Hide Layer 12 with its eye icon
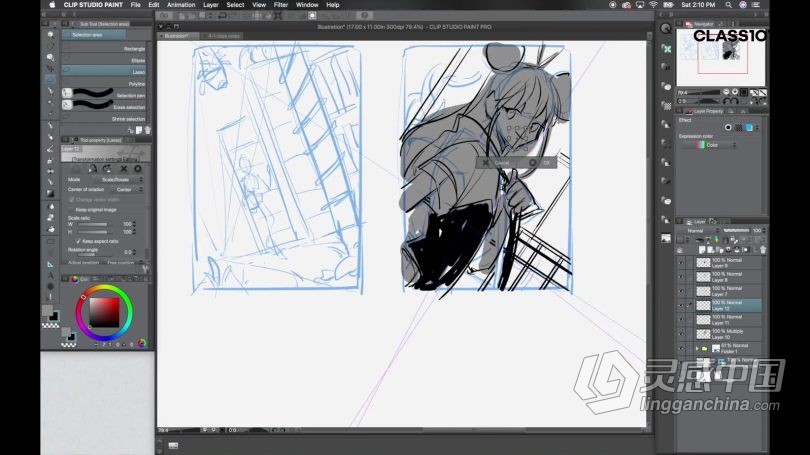The width and height of the screenshot is (810, 455). click(x=681, y=305)
